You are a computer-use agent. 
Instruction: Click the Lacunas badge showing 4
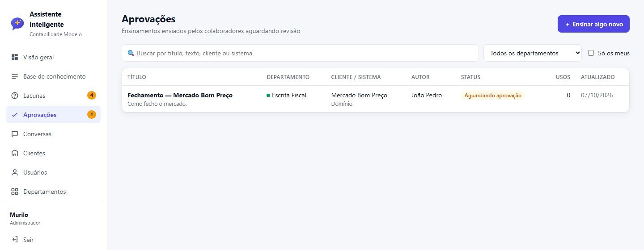tap(92, 95)
